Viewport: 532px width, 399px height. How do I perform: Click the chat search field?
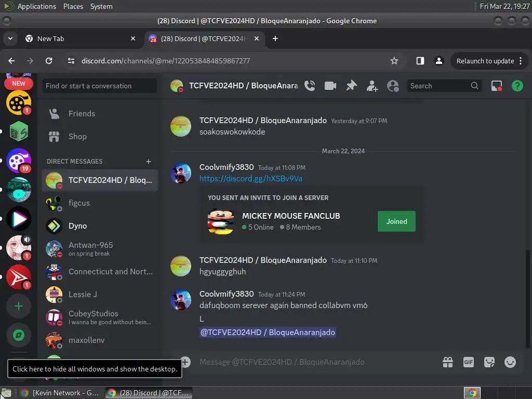pos(444,86)
